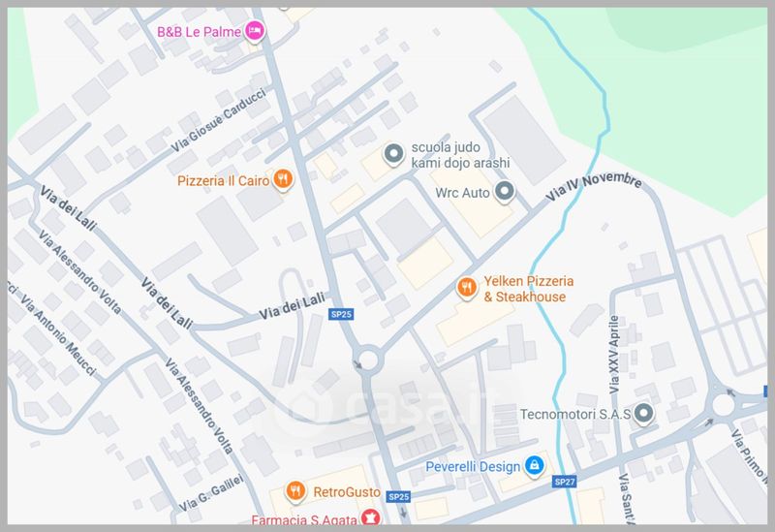Open the scuola judo kami dojo arashi pin

(x=393, y=154)
